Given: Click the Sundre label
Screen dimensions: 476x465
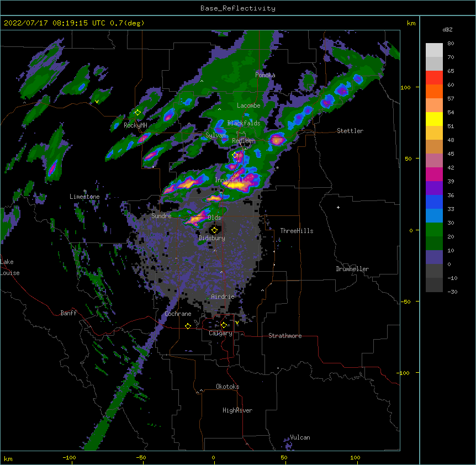Looking at the screenshot, I should [161, 216].
